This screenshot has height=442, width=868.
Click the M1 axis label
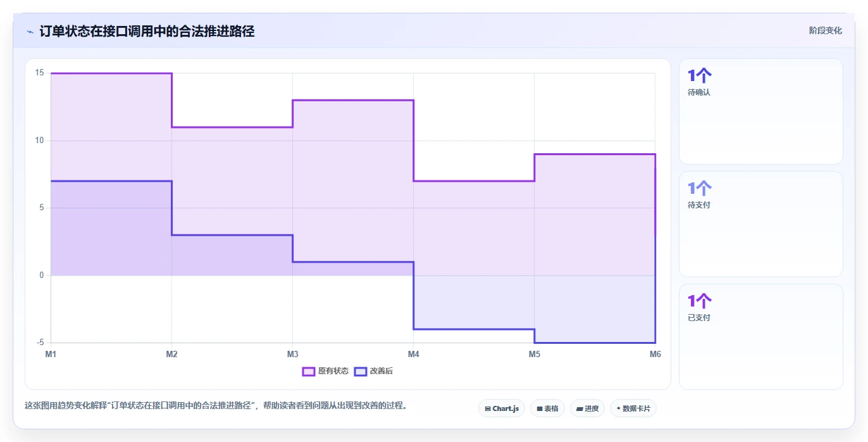tap(51, 354)
